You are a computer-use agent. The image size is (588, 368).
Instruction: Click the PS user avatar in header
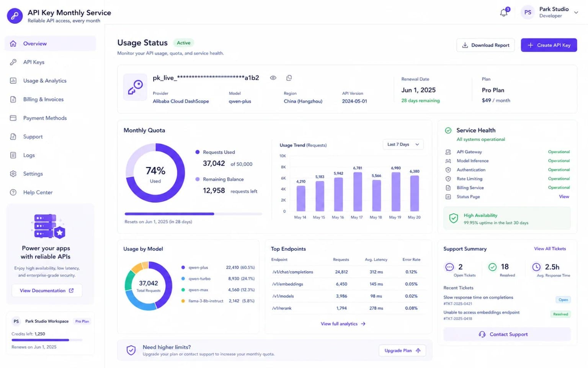[528, 12]
